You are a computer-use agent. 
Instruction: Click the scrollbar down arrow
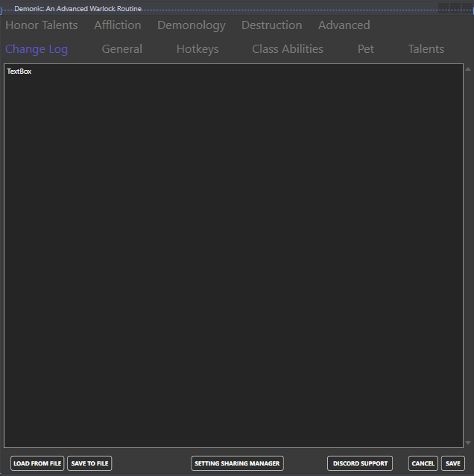(x=468, y=443)
